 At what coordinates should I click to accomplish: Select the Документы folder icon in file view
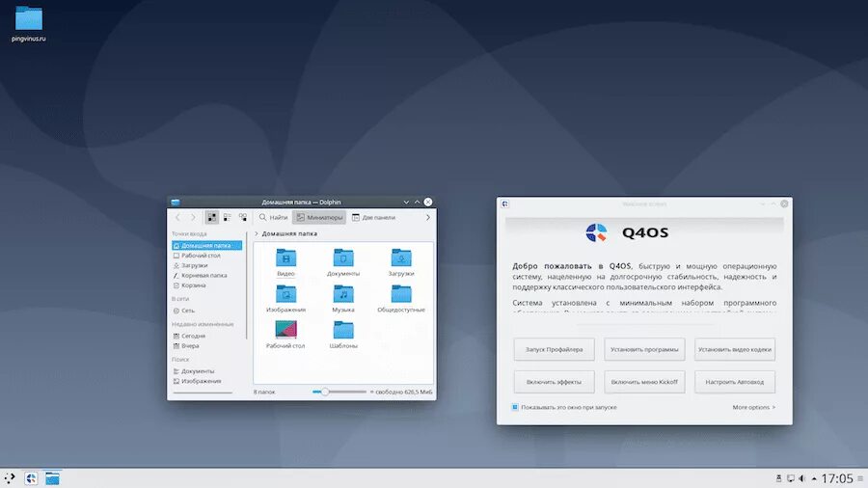point(343,258)
